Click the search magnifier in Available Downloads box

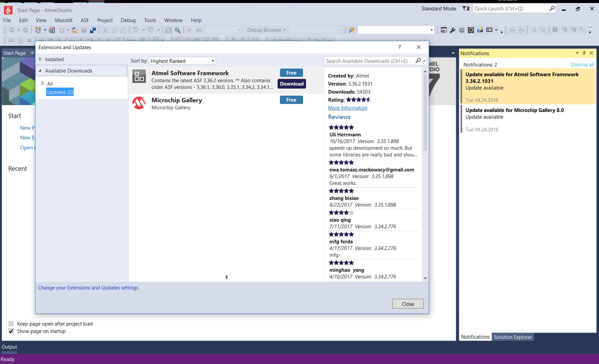[418, 60]
